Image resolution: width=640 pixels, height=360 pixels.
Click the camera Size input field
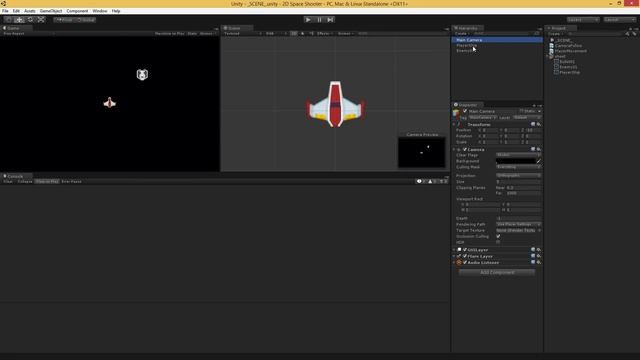tap(518, 182)
